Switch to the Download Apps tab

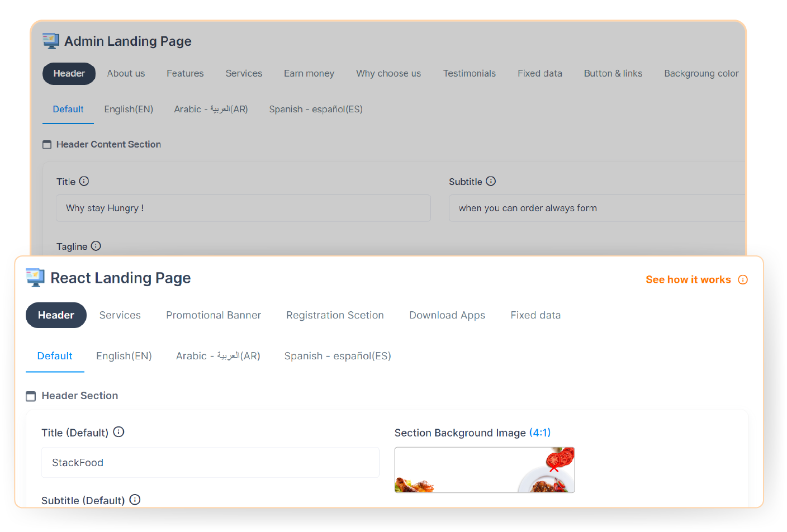[447, 315]
